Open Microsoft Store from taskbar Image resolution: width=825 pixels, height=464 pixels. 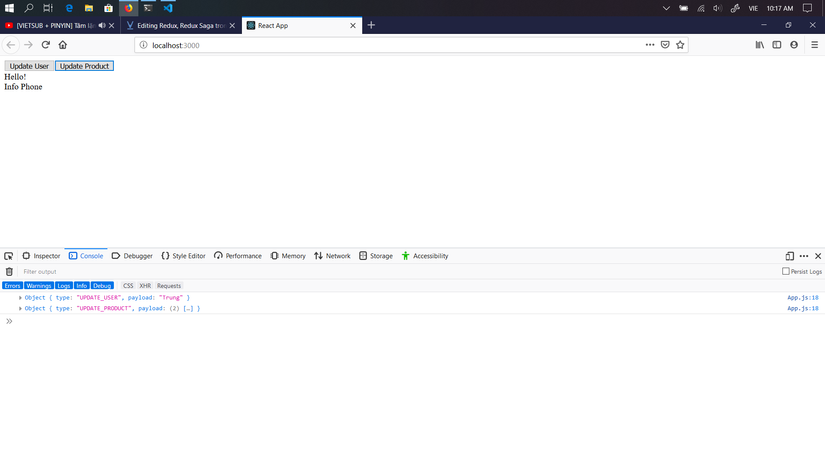(x=108, y=8)
